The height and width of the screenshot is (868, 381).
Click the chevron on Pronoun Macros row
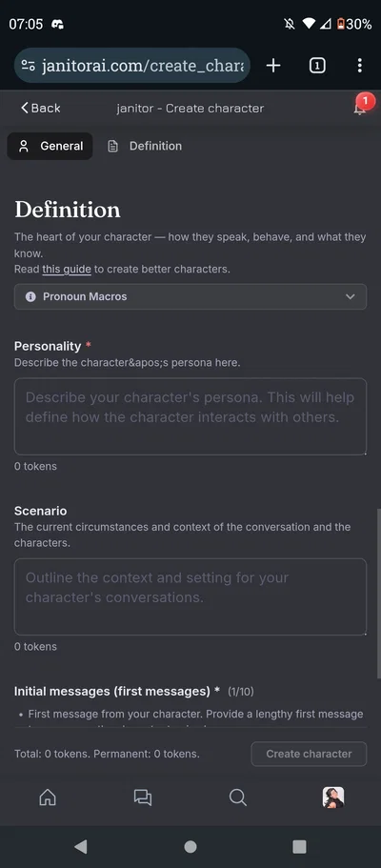coord(350,296)
